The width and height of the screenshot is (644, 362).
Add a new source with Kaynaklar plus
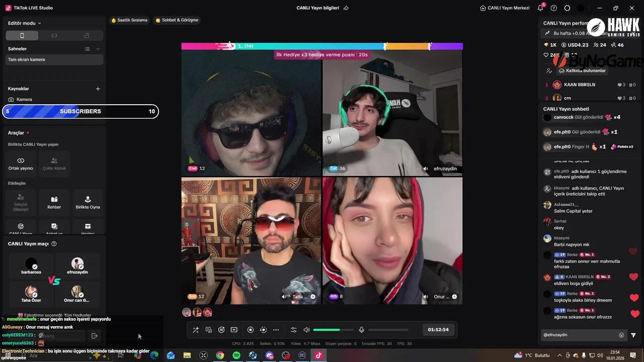98,88
